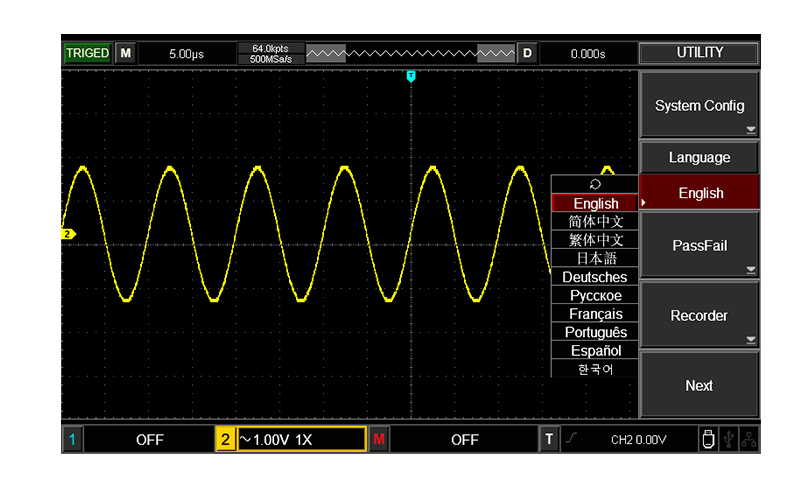Click the channel 2 ground level marker
The width and height of the screenshot is (800, 500).
(68, 234)
